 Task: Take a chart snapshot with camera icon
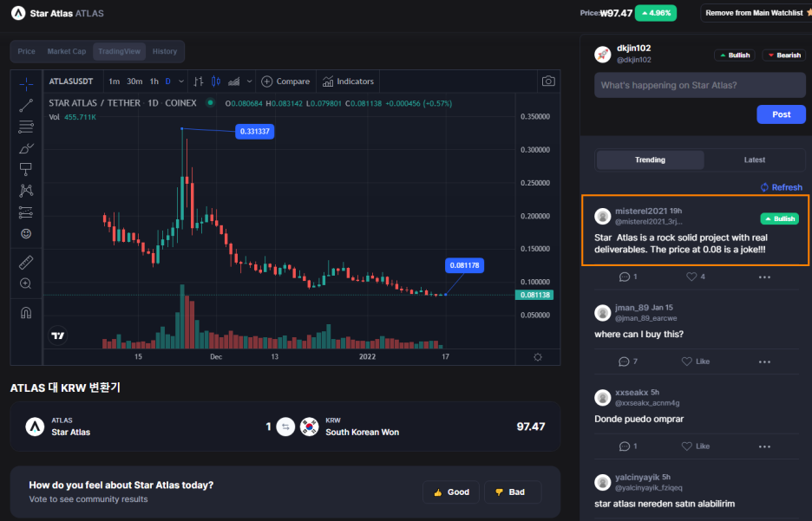548,81
